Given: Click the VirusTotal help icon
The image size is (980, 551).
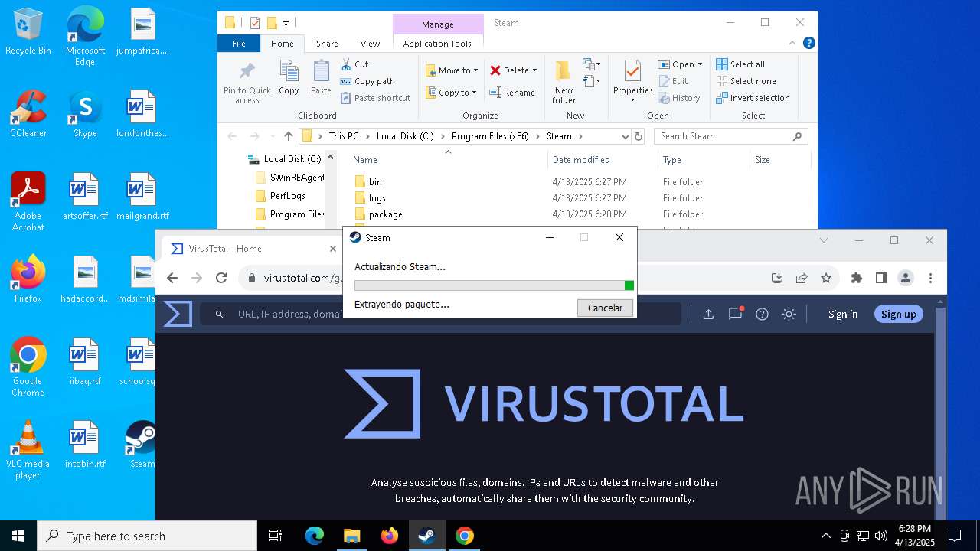Looking at the screenshot, I should coord(762,314).
